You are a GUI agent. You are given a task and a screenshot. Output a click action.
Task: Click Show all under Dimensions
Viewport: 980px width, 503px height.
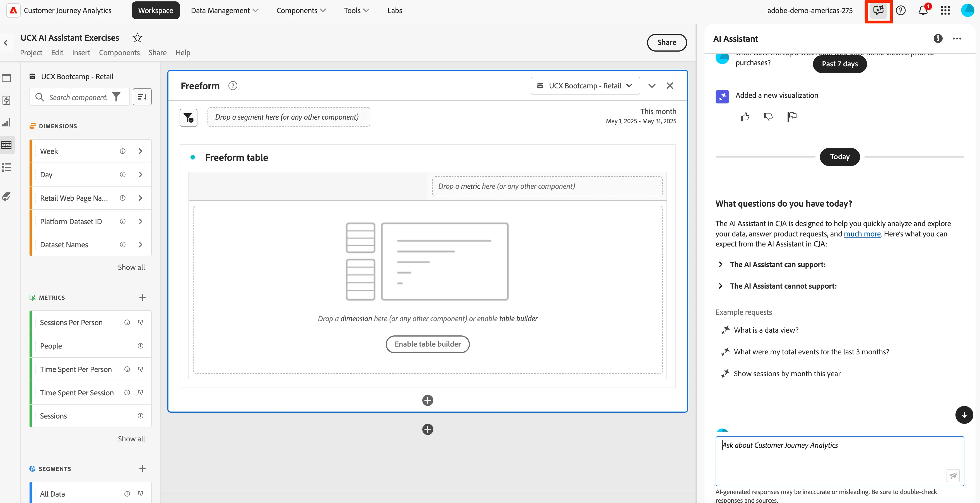[131, 267]
